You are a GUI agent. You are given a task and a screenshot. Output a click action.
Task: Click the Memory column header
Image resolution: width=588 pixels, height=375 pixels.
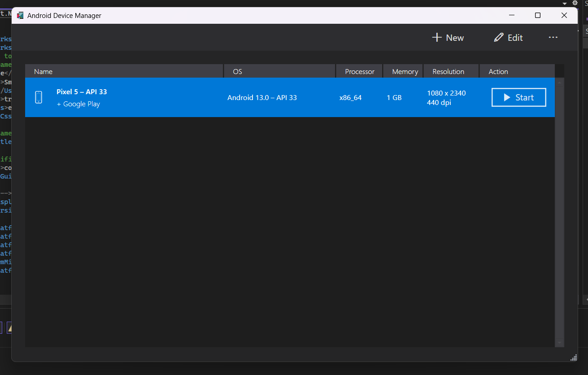coord(404,71)
